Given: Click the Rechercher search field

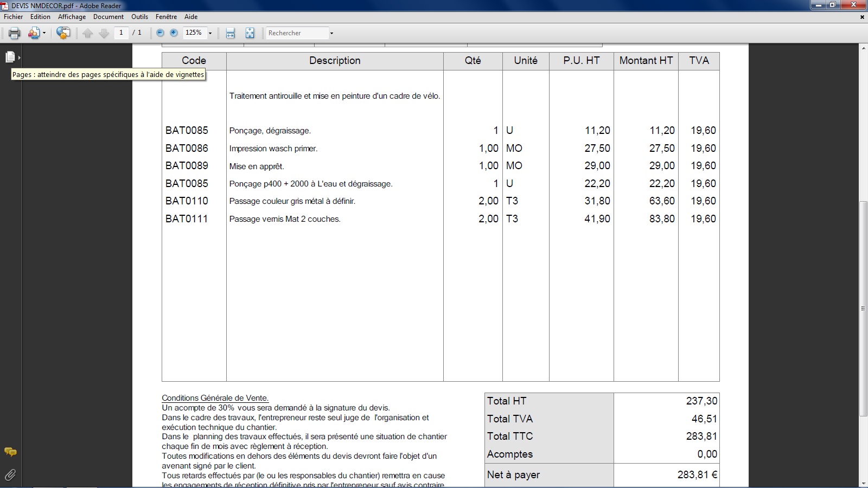Looking at the screenshot, I should (x=297, y=33).
